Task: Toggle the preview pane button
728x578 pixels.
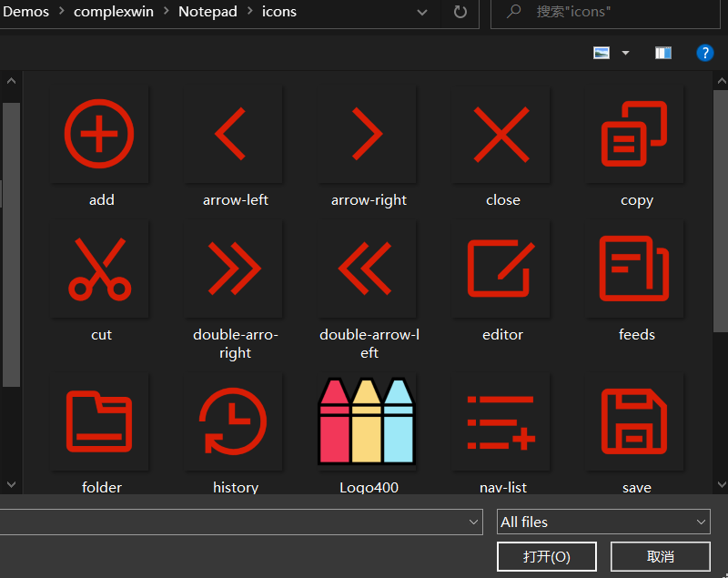Action: 663,53
